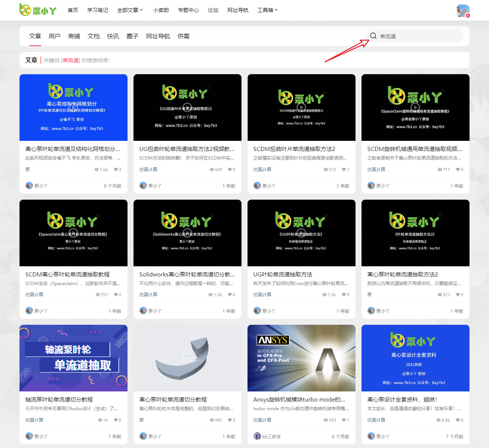Open article SCDM扭曲叶片单流道抽取方法2

294,149
